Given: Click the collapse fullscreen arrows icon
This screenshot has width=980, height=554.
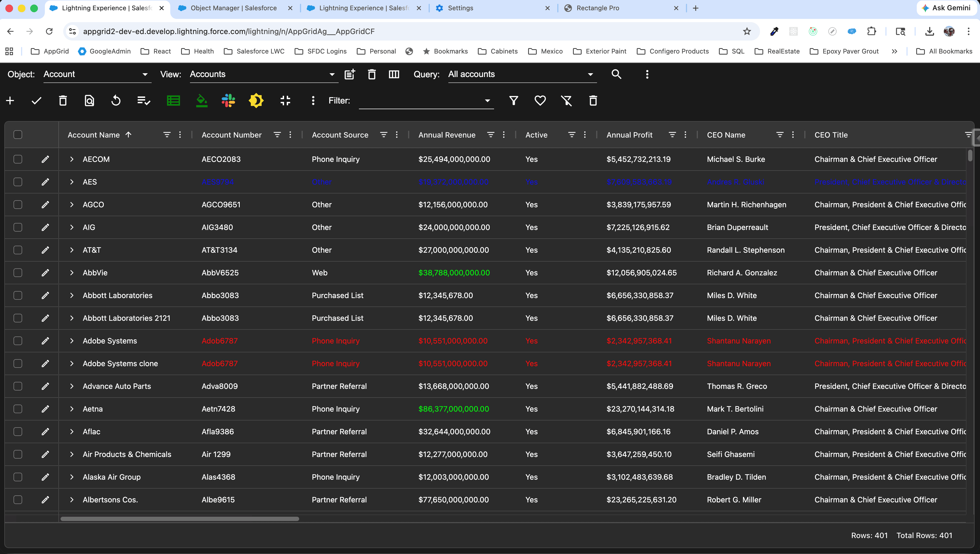Looking at the screenshot, I should (285, 101).
